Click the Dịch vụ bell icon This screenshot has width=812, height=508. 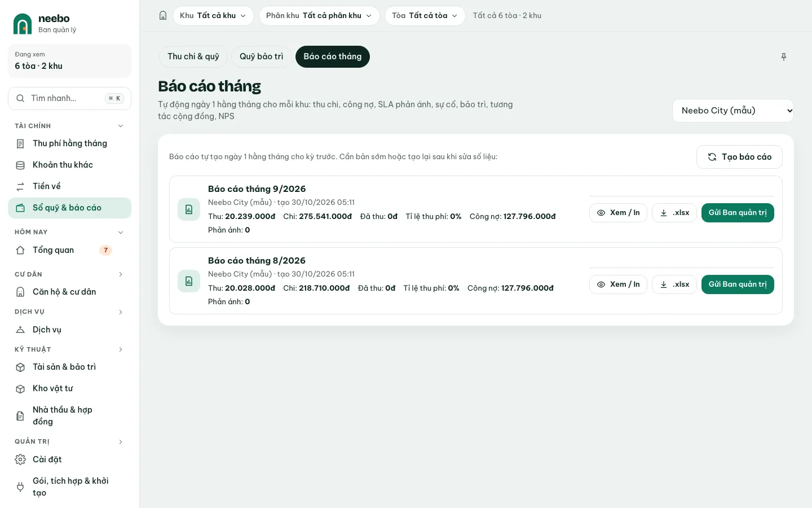pos(20,330)
